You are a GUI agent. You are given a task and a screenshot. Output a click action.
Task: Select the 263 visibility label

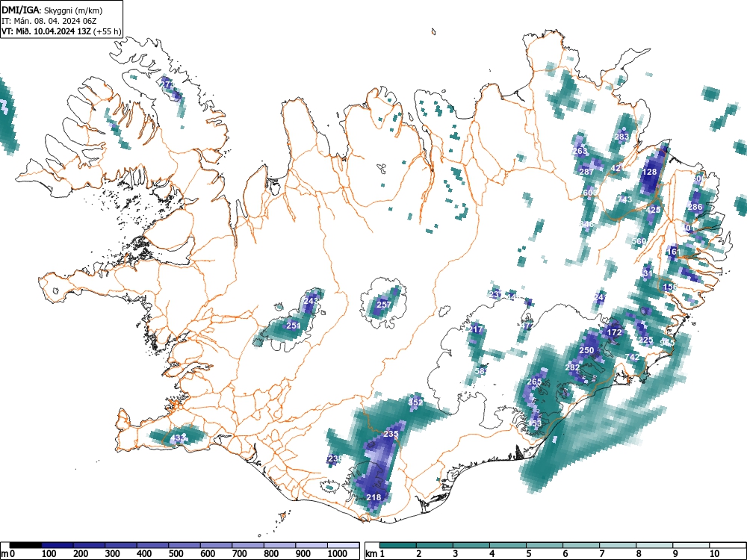click(580, 151)
